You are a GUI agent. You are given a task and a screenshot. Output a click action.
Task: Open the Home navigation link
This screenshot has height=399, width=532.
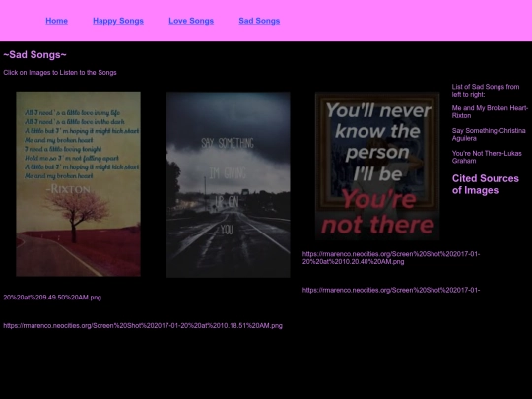tap(57, 21)
